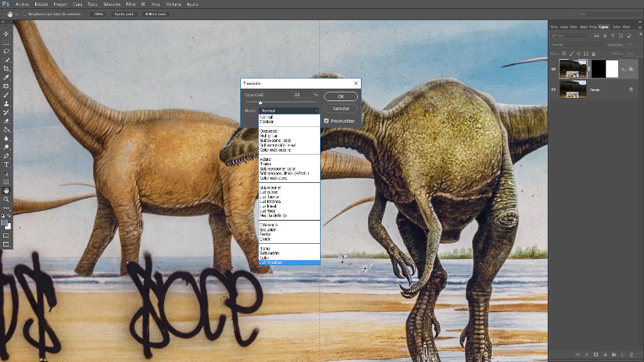
Task: Select the Rectangular Marquee tool
Action: pyautogui.click(x=6, y=43)
